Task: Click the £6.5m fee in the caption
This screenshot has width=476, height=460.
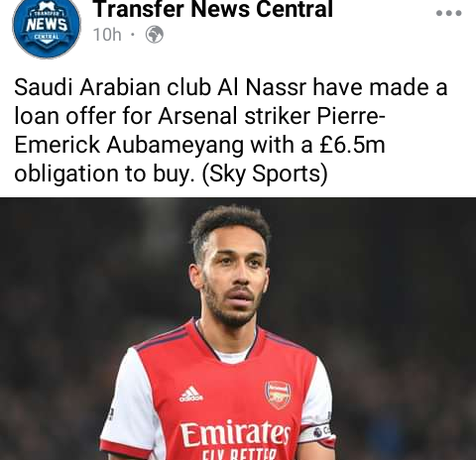Action: [x=352, y=145]
